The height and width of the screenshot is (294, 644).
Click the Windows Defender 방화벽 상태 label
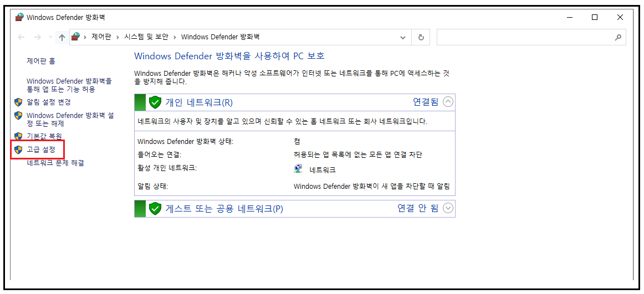(x=185, y=142)
